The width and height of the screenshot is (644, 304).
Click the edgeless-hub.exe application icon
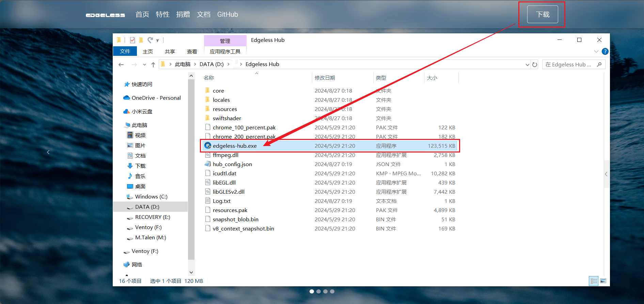pos(208,146)
